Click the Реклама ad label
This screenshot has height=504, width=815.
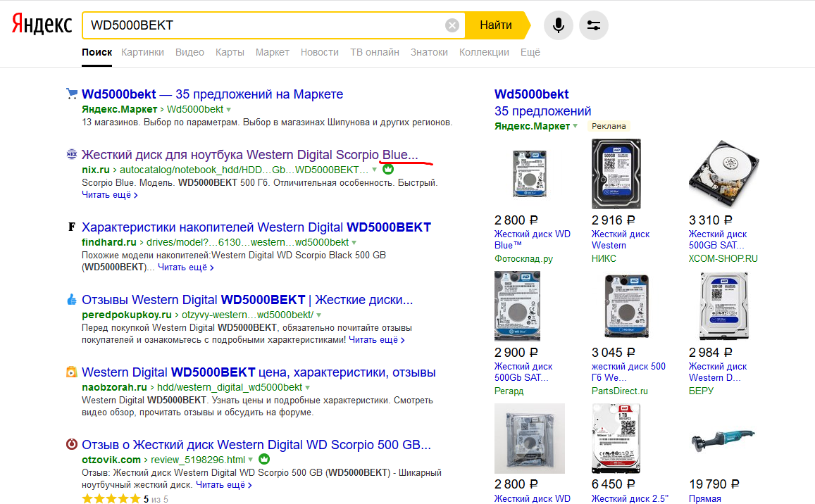click(609, 126)
